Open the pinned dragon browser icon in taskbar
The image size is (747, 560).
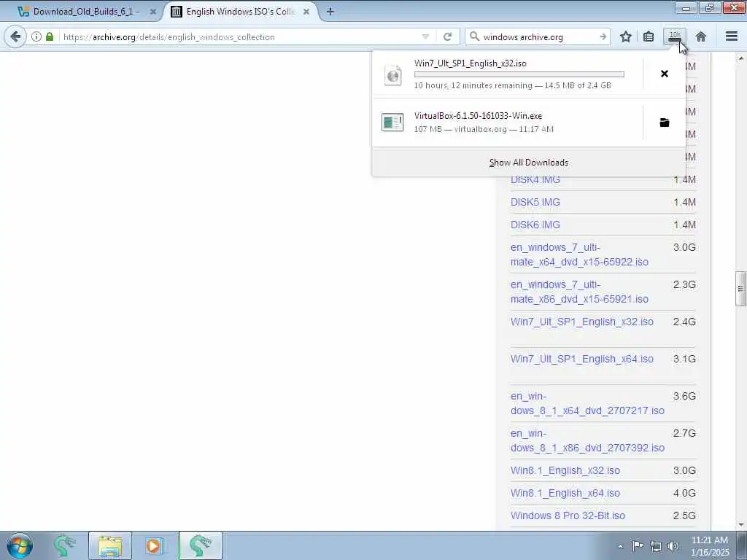(x=64, y=545)
